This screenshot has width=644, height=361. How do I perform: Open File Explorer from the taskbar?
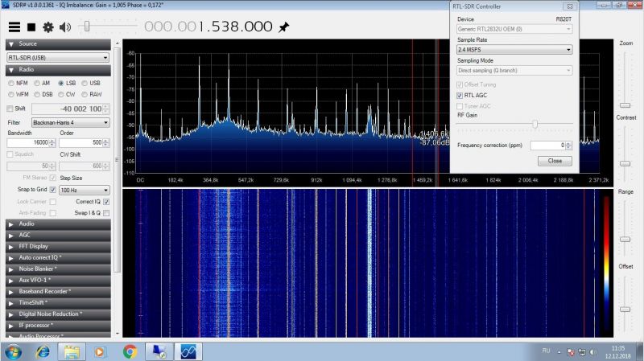[72, 351]
